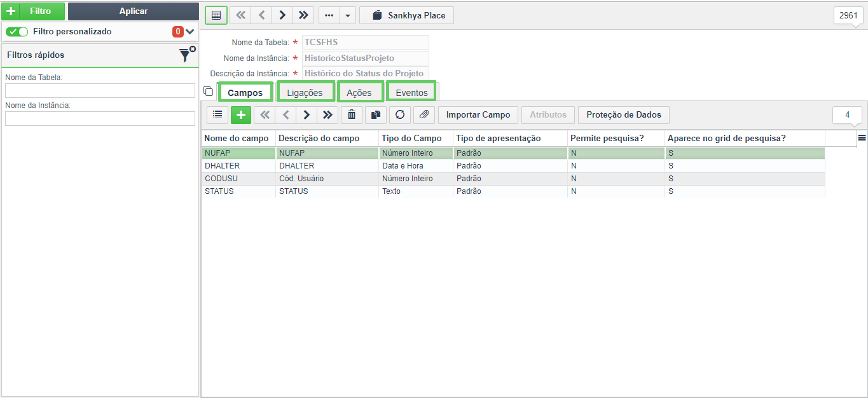Sort by Tipo do Campo column header

pyautogui.click(x=416, y=139)
